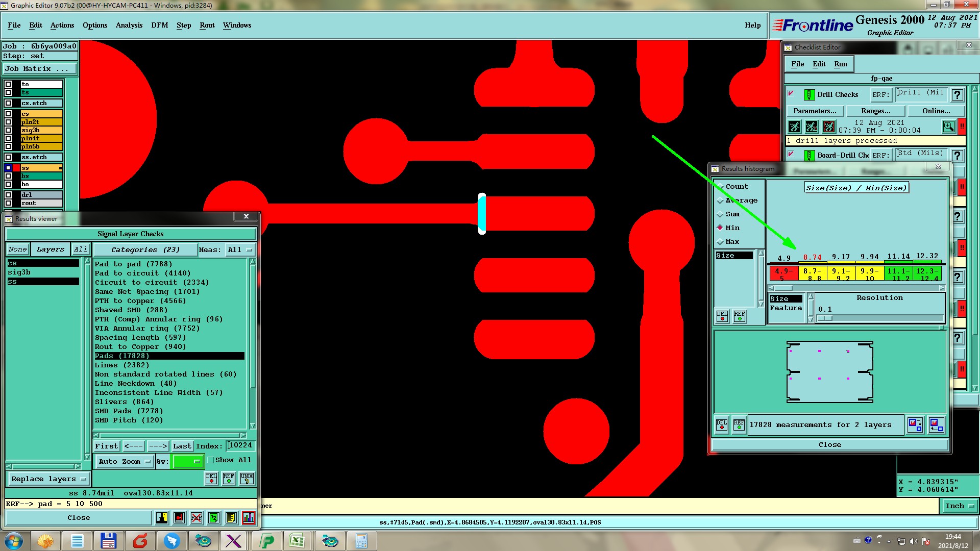Click the black-and-yellow face icon beside Close

click(162, 518)
